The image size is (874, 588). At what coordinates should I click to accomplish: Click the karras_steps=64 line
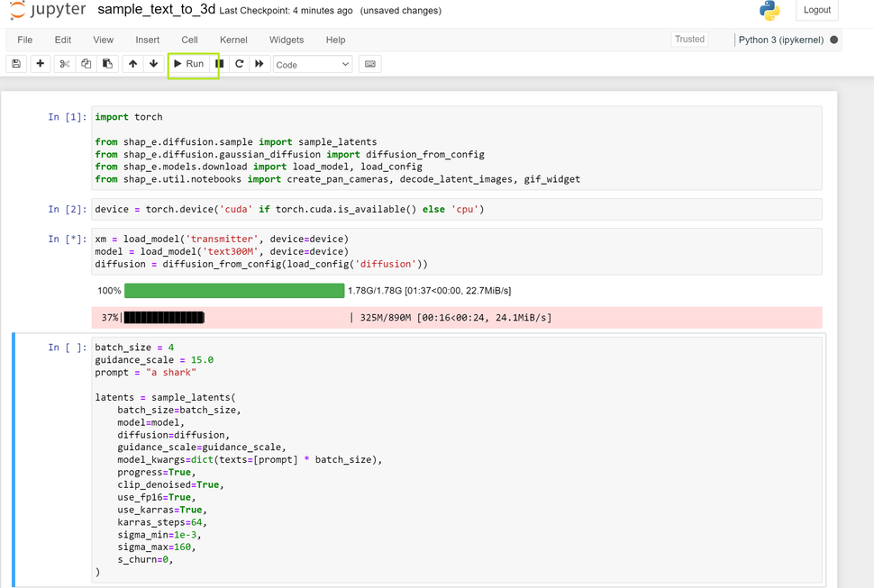161,522
